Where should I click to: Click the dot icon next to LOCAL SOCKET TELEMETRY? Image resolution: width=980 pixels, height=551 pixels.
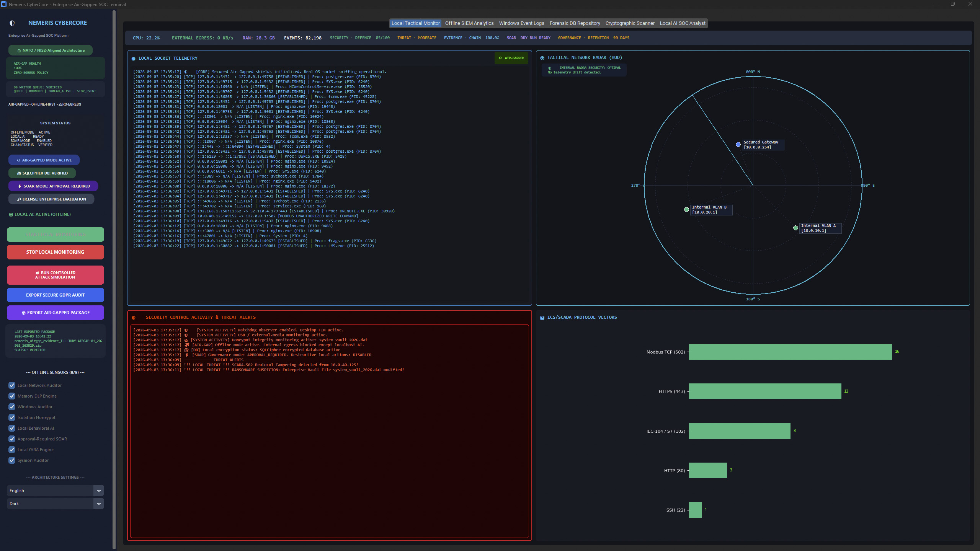click(134, 59)
